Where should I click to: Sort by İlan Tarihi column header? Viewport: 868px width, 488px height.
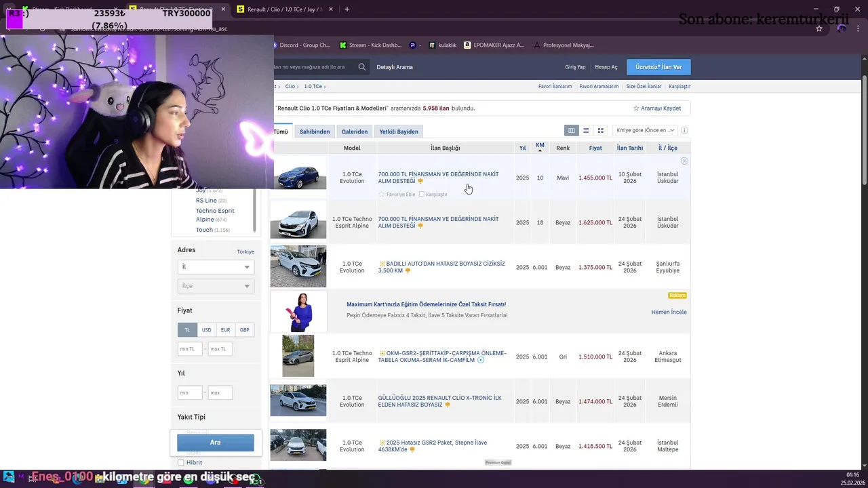point(630,148)
